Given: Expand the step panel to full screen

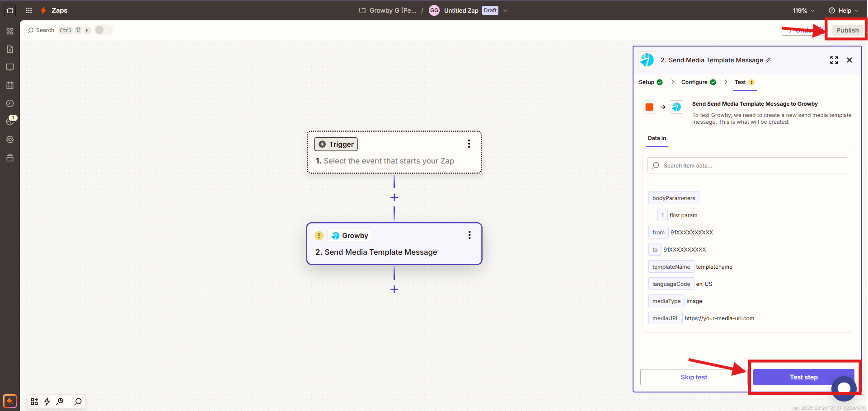Looking at the screenshot, I should coord(834,60).
